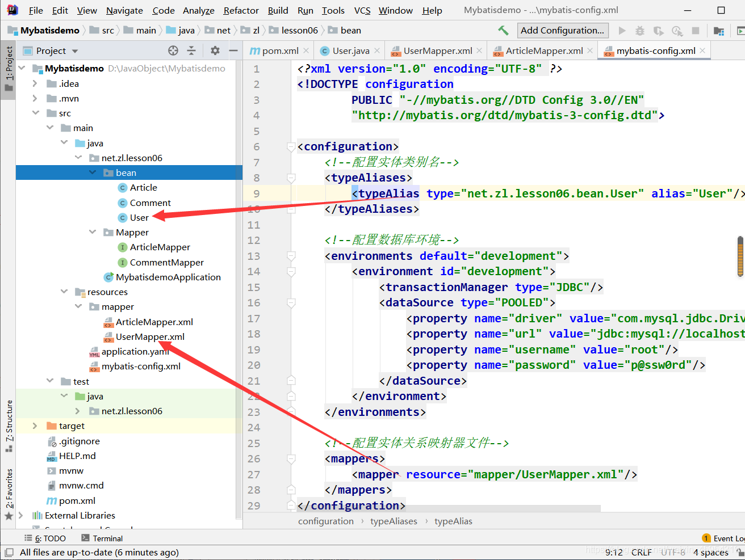Click the Run with Coverage icon
Viewport: 745px width, 560px height.
pos(658,31)
